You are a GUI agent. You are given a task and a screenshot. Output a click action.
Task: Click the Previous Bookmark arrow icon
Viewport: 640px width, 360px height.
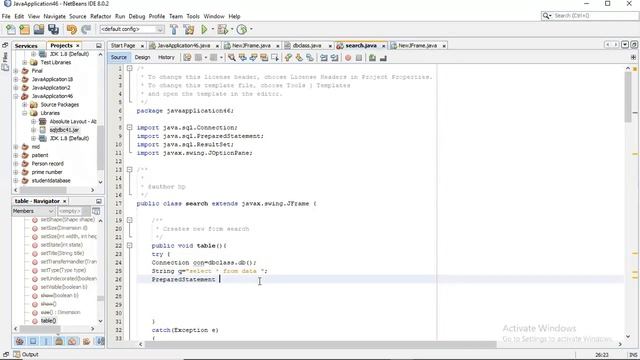click(289, 58)
